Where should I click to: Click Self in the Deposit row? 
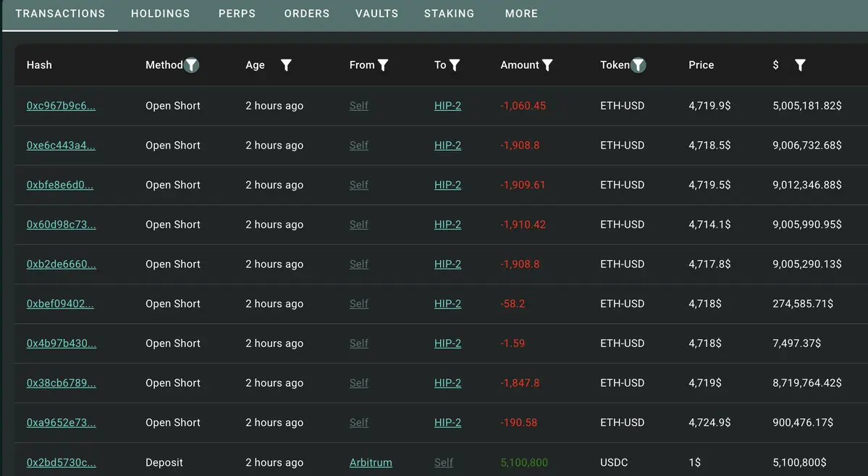[x=443, y=462]
